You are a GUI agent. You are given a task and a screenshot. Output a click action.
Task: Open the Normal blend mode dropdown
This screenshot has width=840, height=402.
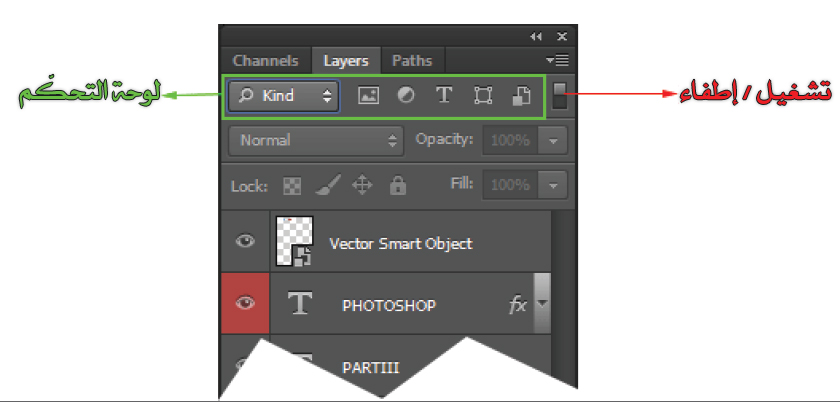pyautogui.click(x=316, y=141)
